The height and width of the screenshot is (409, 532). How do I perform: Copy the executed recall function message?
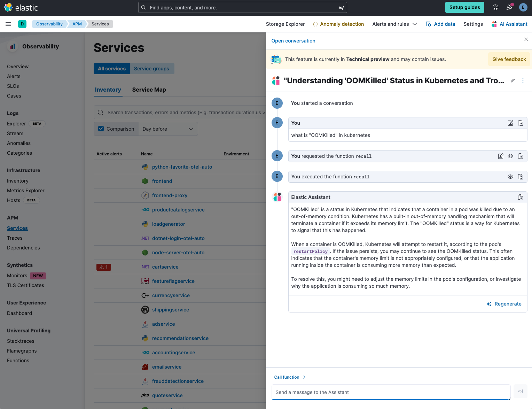pos(520,177)
